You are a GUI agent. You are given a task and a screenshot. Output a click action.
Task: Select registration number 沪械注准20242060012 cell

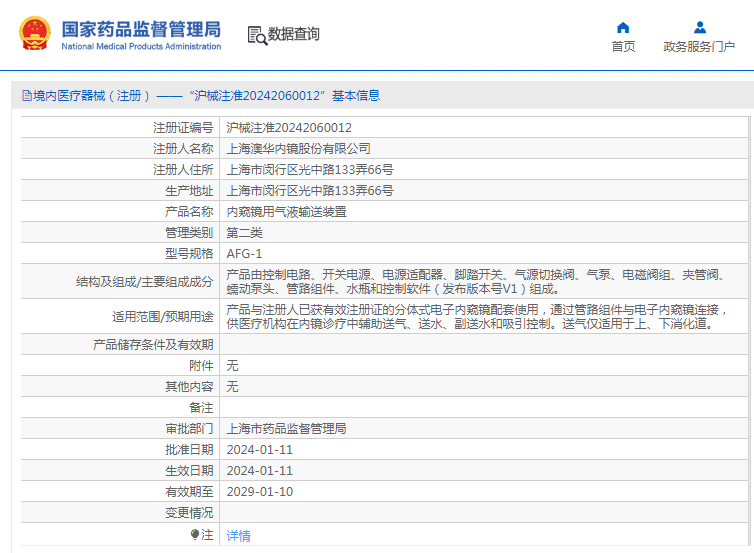click(x=289, y=127)
